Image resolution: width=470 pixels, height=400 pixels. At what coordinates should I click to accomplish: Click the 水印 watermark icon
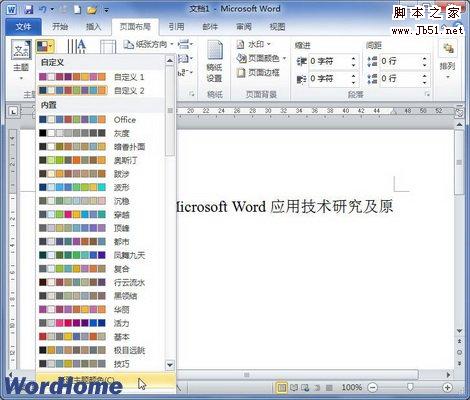(x=240, y=44)
